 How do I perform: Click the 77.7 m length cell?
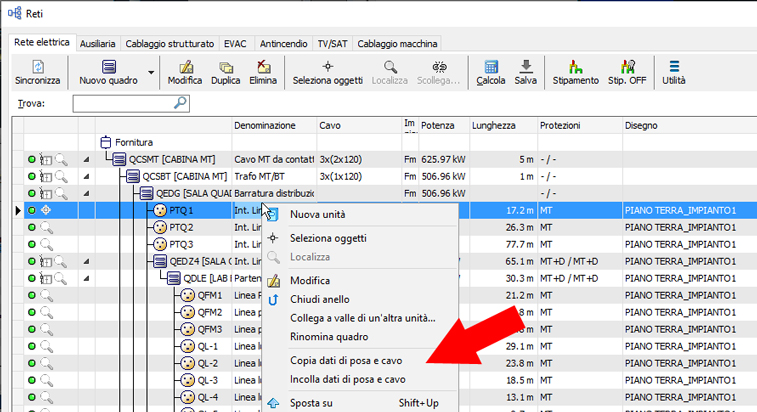[x=504, y=244]
